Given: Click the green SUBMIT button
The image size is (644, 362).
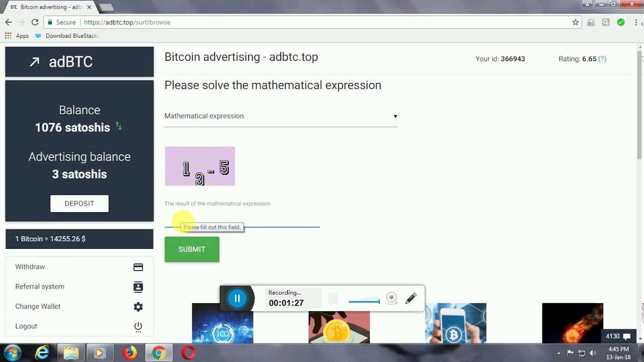Looking at the screenshot, I should pyautogui.click(x=192, y=249).
